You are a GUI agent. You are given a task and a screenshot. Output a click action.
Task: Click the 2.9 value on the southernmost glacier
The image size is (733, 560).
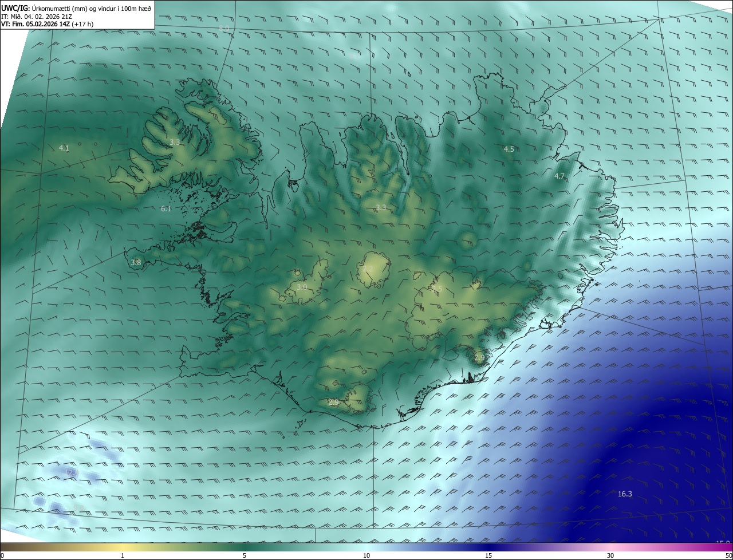(x=333, y=403)
